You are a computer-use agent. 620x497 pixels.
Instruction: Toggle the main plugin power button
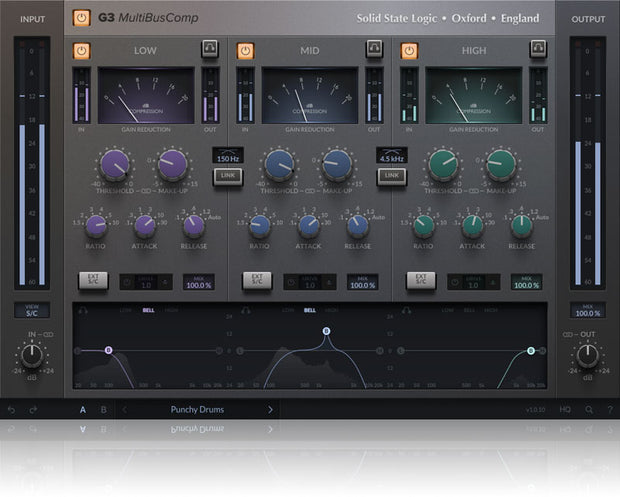pos(81,18)
